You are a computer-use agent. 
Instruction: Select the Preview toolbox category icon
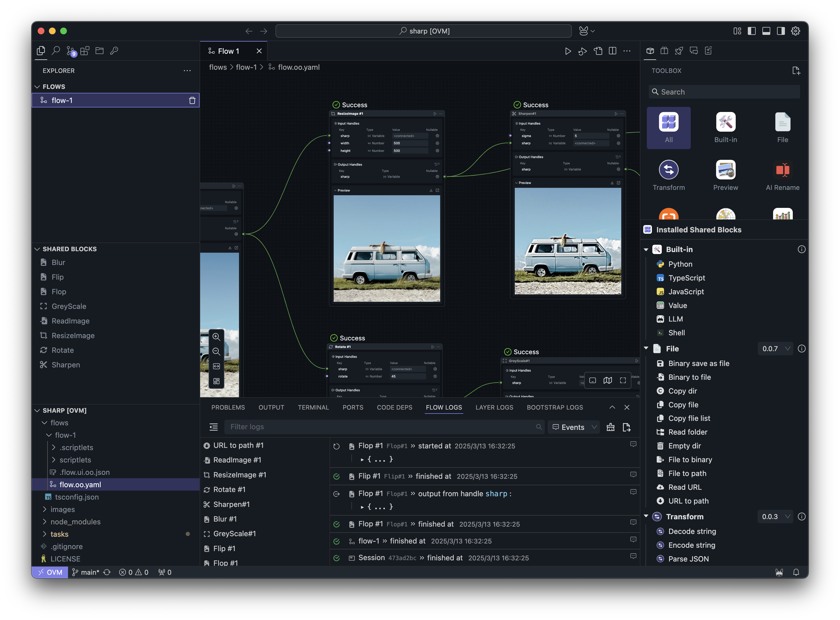[x=725, y=170]
